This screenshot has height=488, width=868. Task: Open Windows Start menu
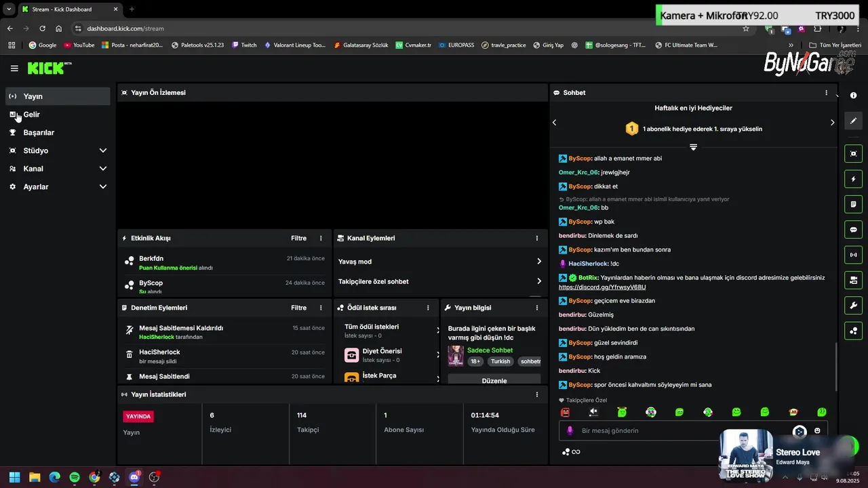pos(14,477)
